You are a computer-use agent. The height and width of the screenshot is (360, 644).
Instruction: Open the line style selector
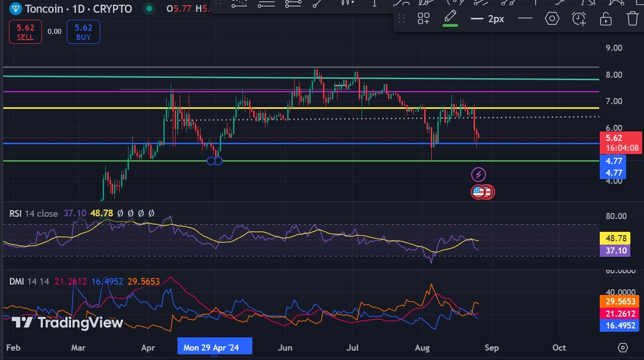tap(525, 18)
